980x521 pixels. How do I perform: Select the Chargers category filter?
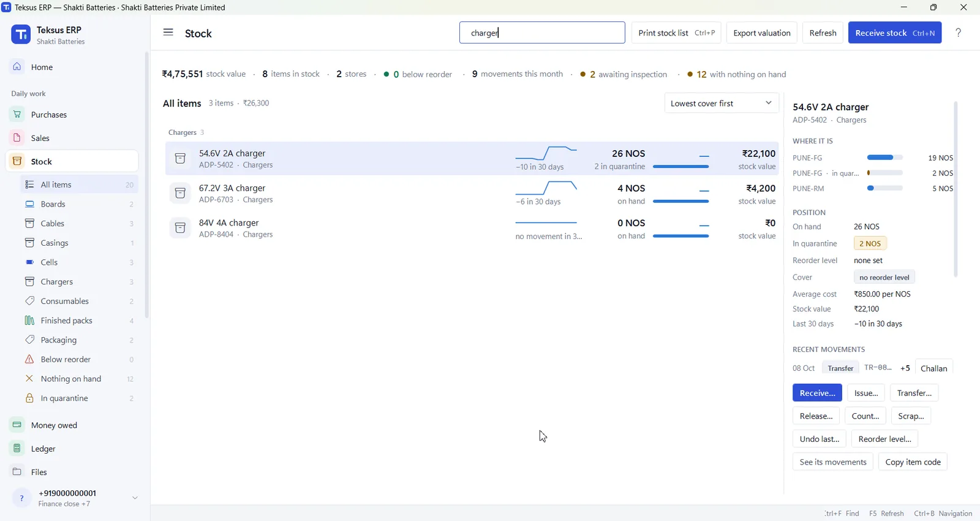click(80, 282)
